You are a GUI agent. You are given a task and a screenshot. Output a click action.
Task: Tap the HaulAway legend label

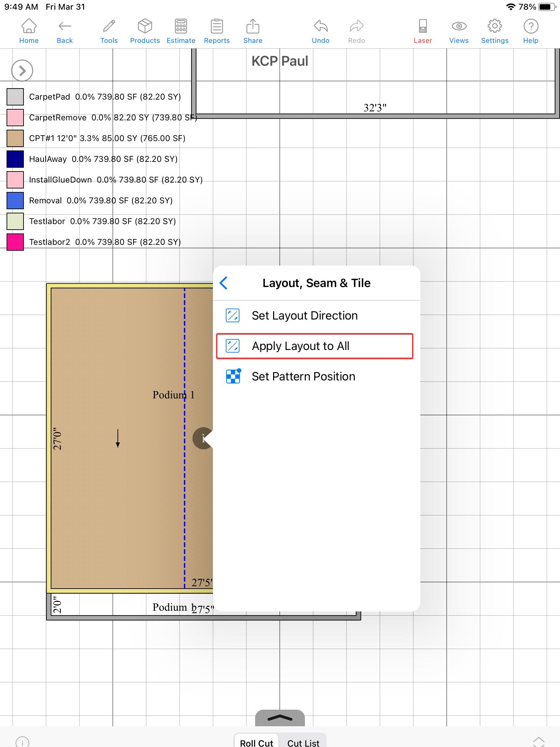(x=103, y=159)
